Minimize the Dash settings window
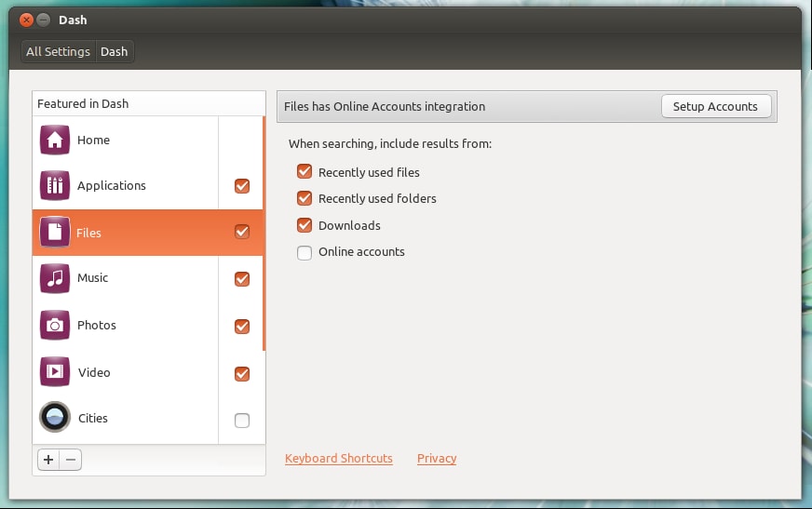Image resolution: width=812 pixels, height=509 pixels. point(44,20)
